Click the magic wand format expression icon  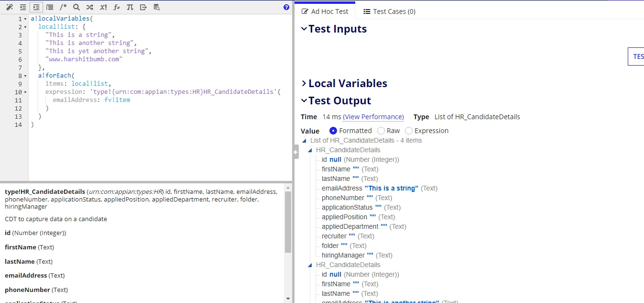click(x=10, y=7)
